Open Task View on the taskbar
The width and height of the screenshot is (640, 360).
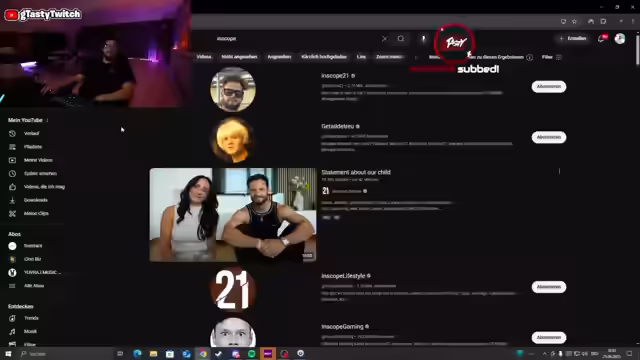[120, 353]
